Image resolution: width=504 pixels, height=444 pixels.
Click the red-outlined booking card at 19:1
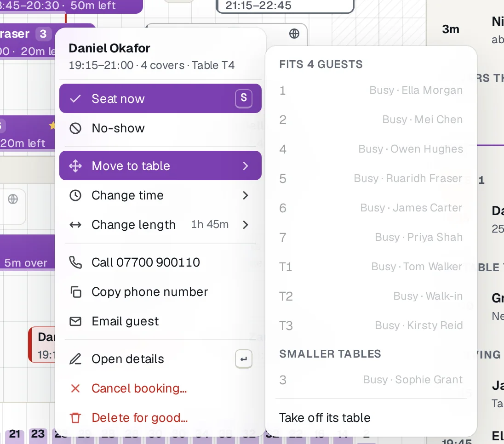coord(42,345)
